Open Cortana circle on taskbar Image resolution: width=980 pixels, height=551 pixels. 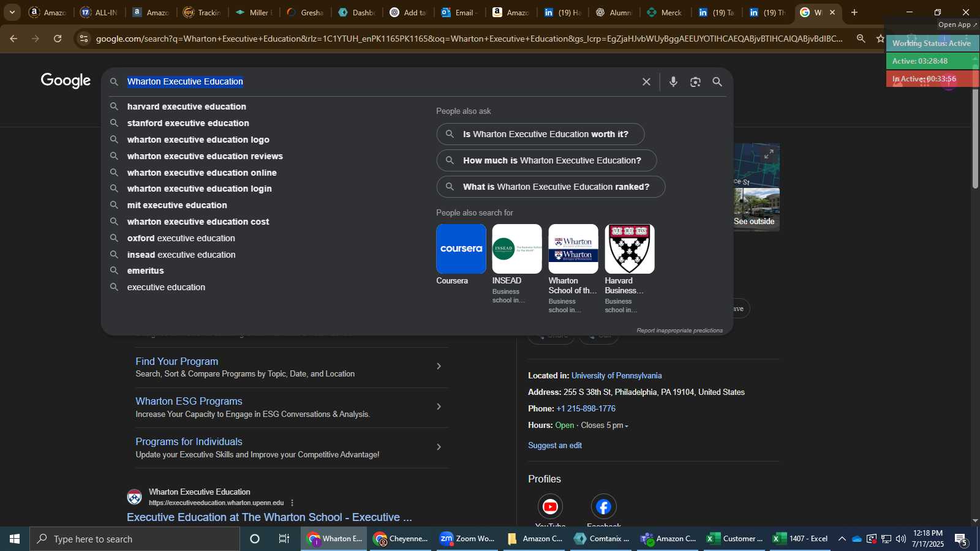coord(255,539)
